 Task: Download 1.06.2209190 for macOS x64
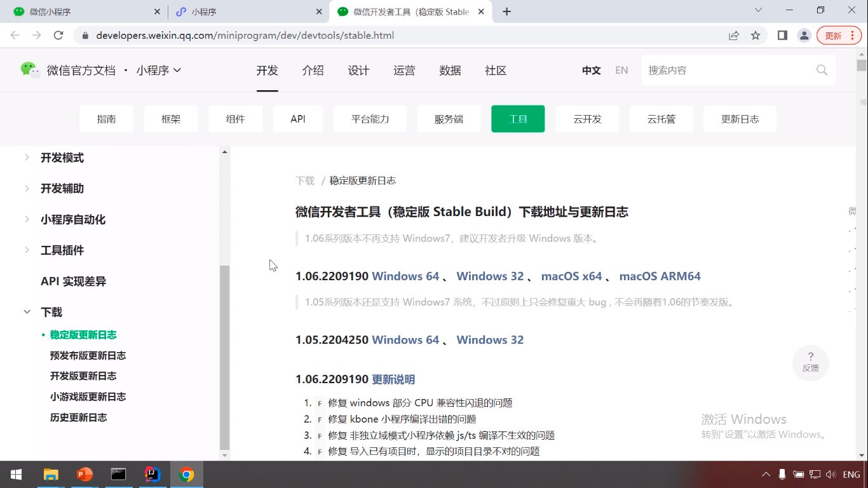pyautogui.click(x=572, y=276)
